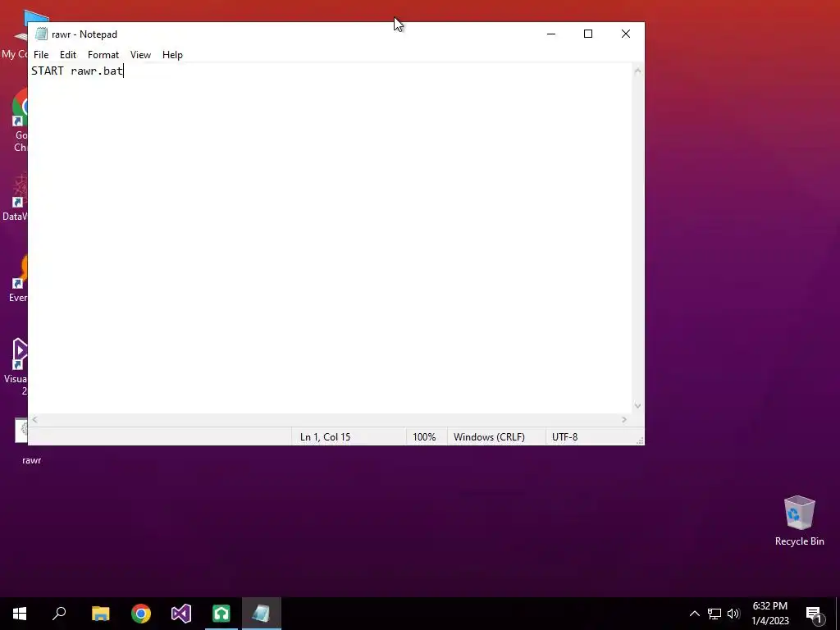Viewport: 840px width, 630px height.
Task: Open the network status tray icon
Action: coord(714,614)
